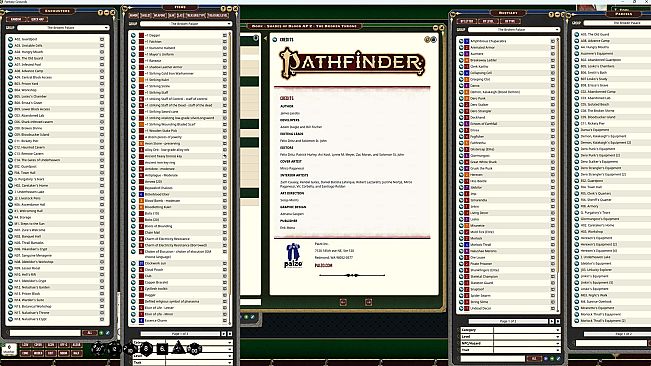Image resolution: width=651 pixels, height=366 pixels.
Task: Open the Copper Bracelet item entry
Action: [157, 282]
